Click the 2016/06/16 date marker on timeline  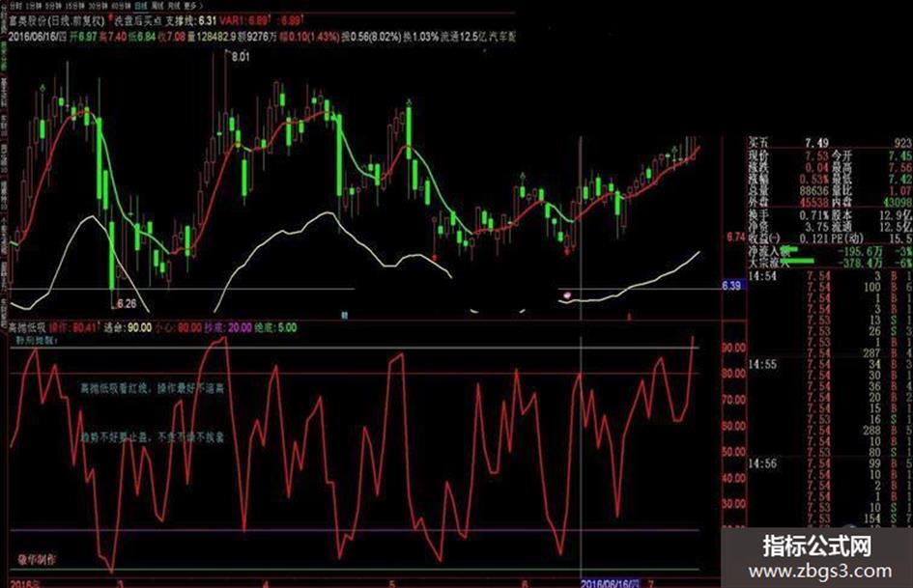point(611,583)
